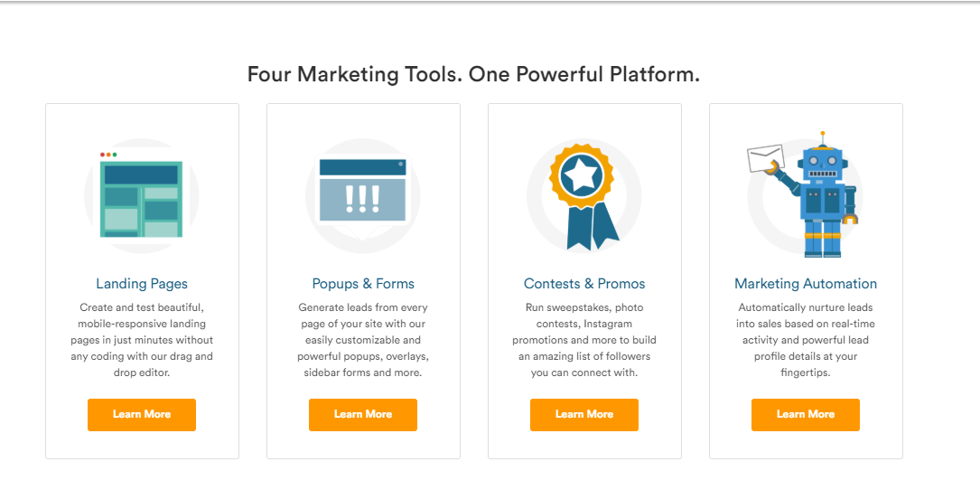Open the Popups & Forms heading link
Screen dimensions: 980x490
click(x=362, y=284)
